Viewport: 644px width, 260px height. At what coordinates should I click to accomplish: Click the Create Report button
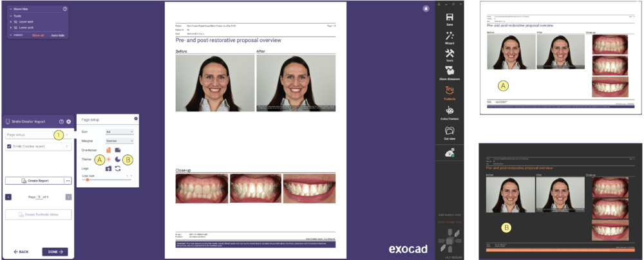[x=35, y=180]
